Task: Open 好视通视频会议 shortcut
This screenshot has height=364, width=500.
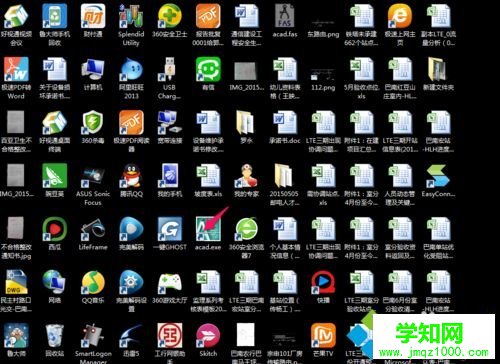Action: 16,16
